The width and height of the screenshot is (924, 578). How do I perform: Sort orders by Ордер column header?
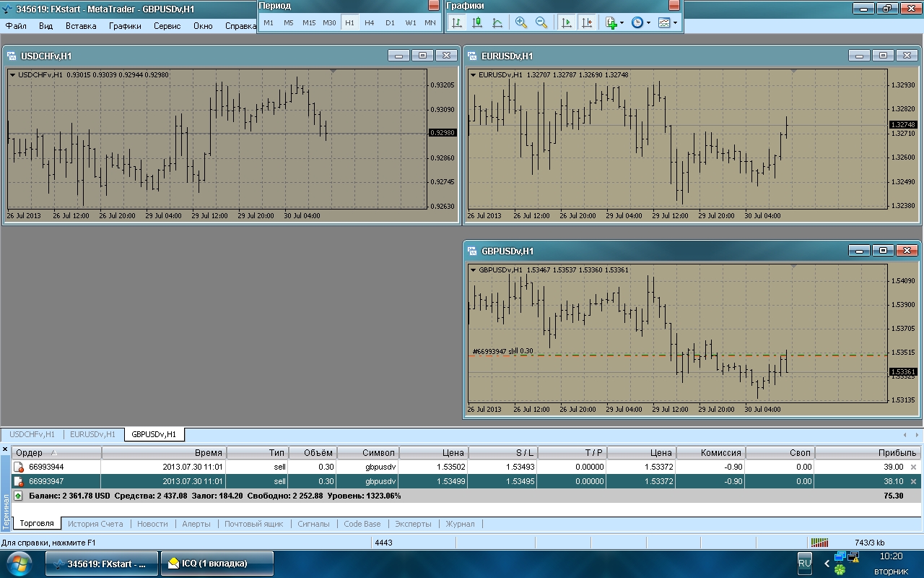tap(57, 453)
